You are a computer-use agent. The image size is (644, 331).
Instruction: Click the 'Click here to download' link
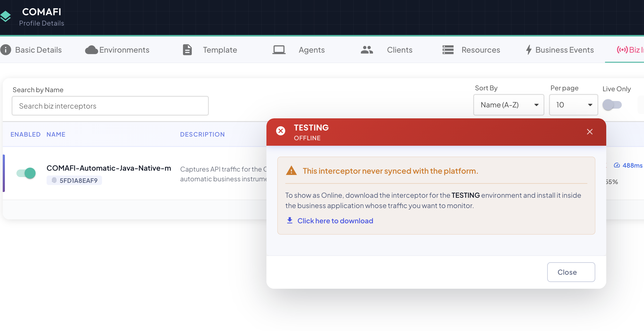[x=335, y=221]
